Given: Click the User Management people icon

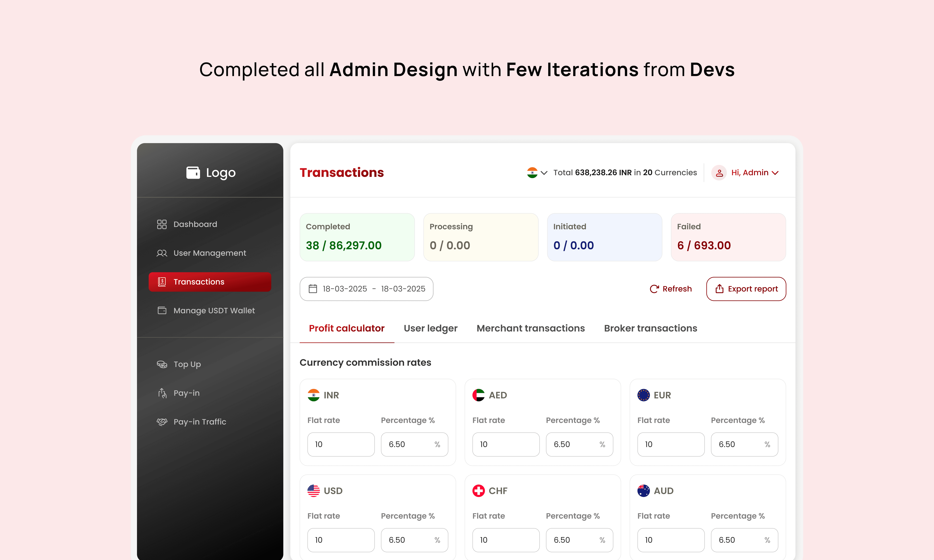Looking at the screenshot, I should pos(162,253).
